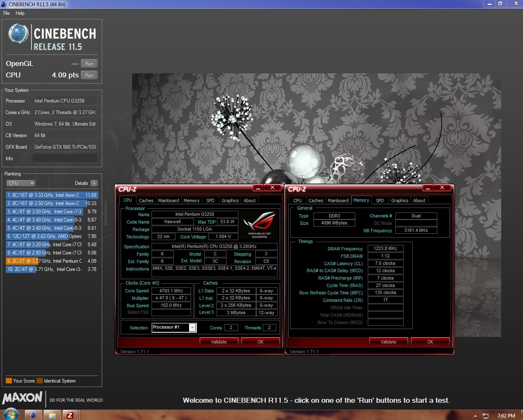523x420 pixels.
Task: Show hidden system tray icons arrow
Action: (x=475, y=416)
